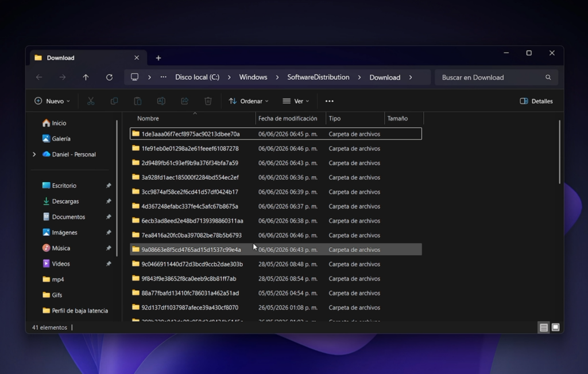Screen dimensions: 588x374
Task: Select folder 1fe91eb0e01298a2e61feeef61087278
Action: (276, 149)
